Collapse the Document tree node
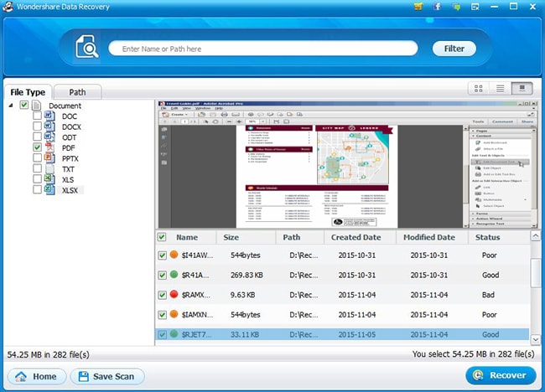The height and width of the screenshot is (392, 545). point(11,106)
